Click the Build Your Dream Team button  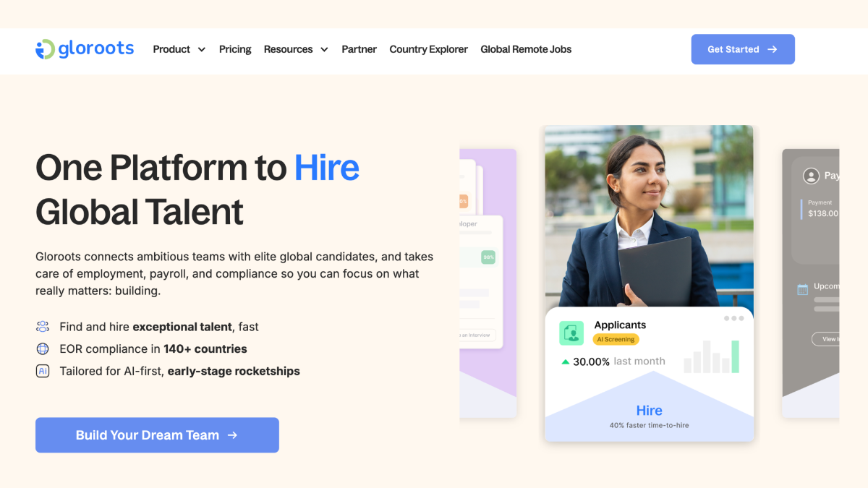(157, 435)
